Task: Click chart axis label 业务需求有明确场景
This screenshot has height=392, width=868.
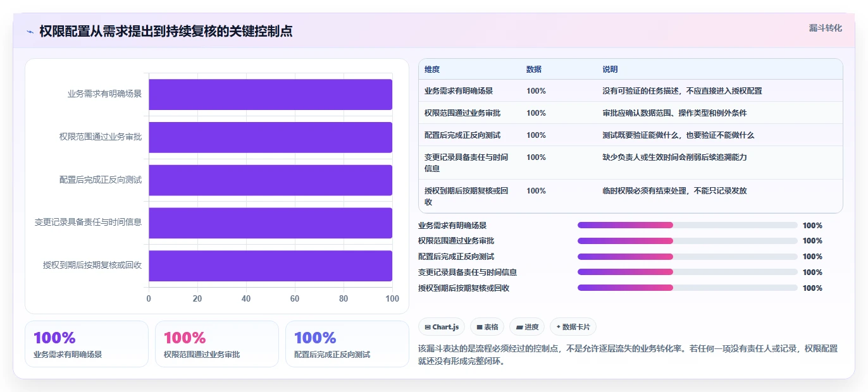Action: click(104, 94)
